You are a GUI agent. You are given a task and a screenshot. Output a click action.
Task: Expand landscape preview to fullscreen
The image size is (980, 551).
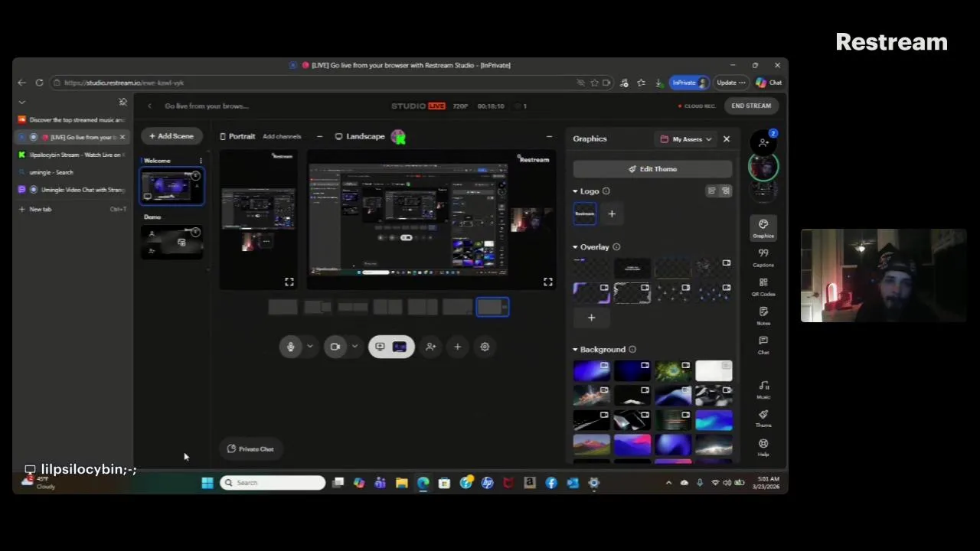point(547,282)
